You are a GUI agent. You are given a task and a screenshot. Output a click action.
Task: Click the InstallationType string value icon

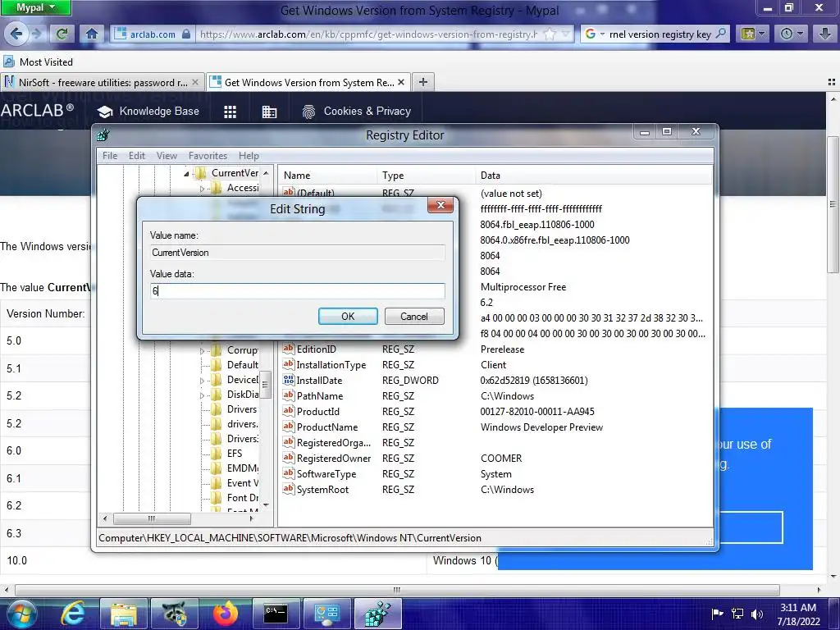click(x=289, y=365)
